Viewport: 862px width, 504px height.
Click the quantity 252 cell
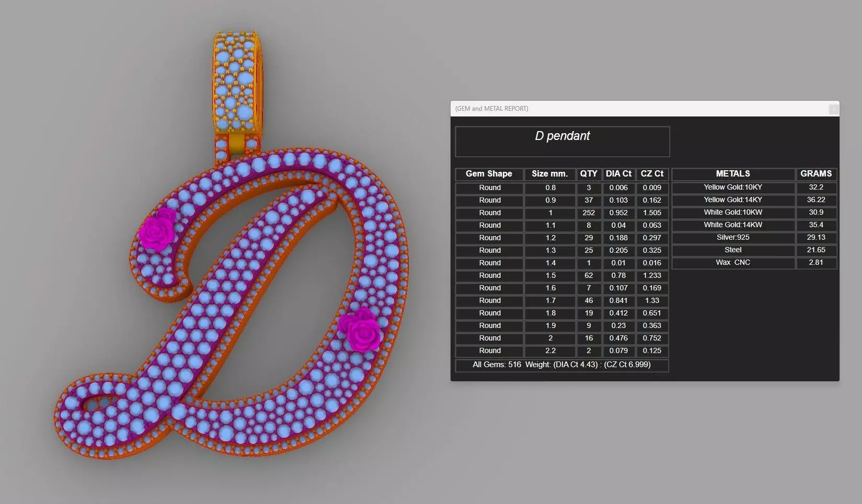click(x=589, y=213)
